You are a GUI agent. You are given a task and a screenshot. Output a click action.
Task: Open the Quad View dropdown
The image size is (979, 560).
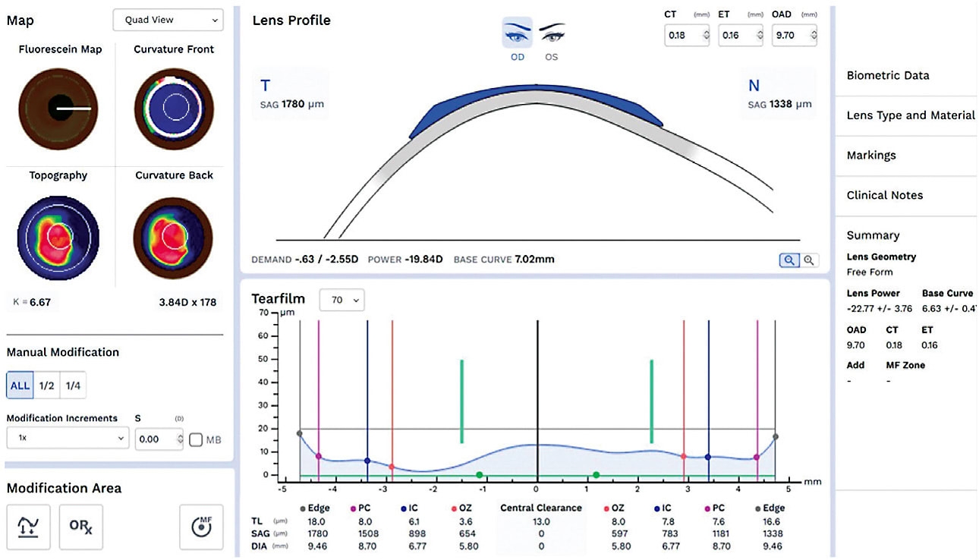(x=168, y=20)
